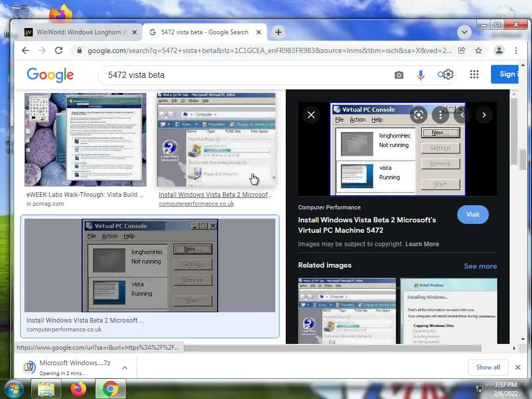Open the Vista 5270 Virtual PC thumbnail
The width and height of the screenshot is (532, 399).
pyautogui.click(x=216, y=139)
